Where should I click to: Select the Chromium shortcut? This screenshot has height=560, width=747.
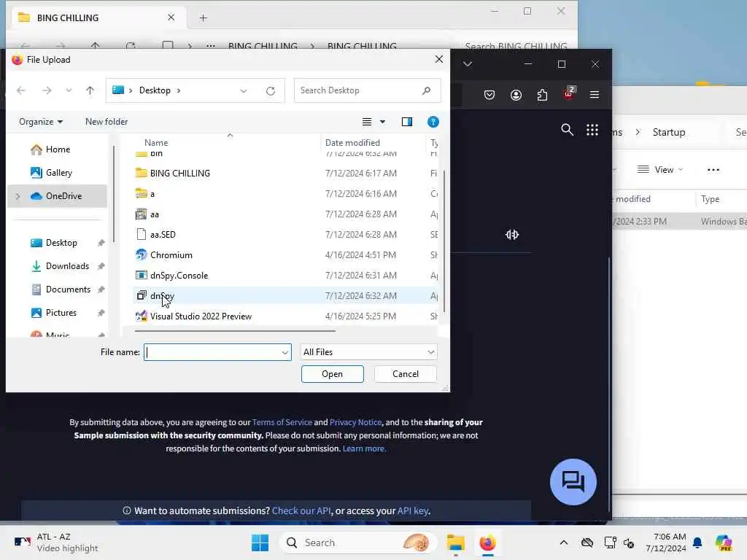pyautogui.click(x=171, y=255)
